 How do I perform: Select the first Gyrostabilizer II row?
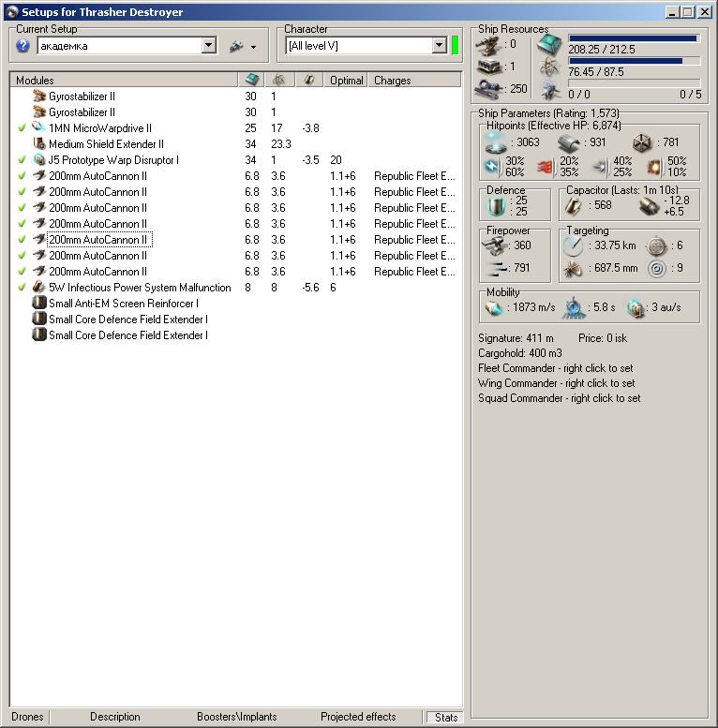[235, 97]
